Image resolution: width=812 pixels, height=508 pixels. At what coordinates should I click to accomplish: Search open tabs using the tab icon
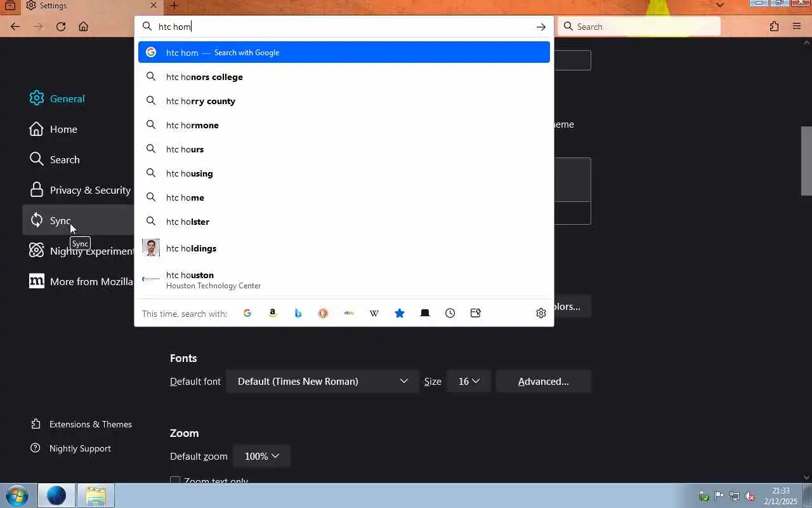[425, 313]
